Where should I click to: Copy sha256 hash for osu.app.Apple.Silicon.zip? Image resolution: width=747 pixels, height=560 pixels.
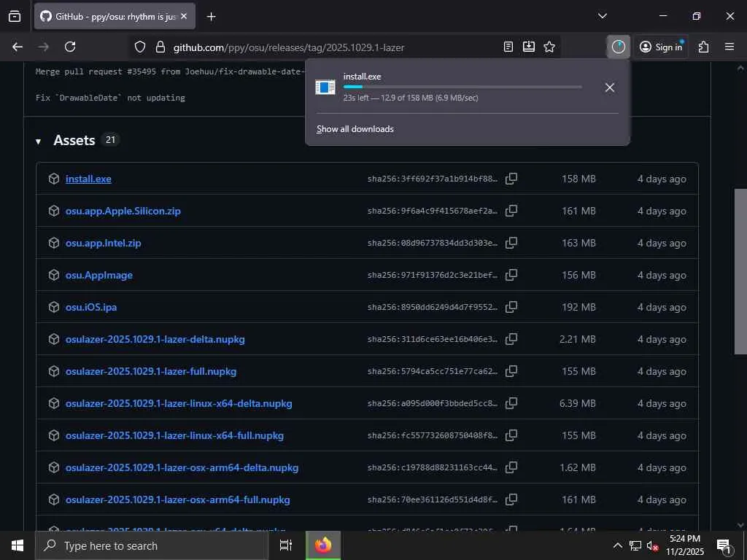click(511, 211)
